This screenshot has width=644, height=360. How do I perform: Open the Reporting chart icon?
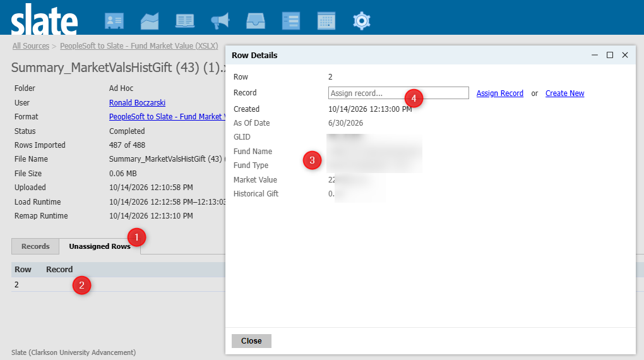click(150, 21)
